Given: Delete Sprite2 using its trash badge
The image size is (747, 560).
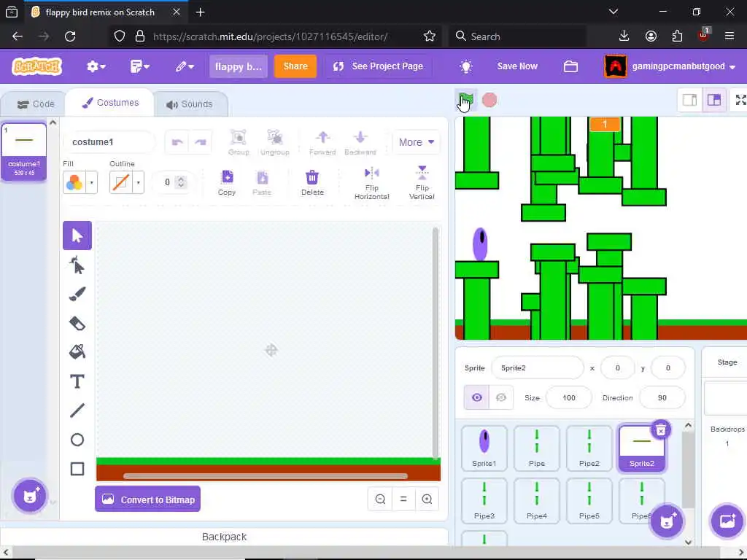Looking at the screenshot, I should pyautogui.click(x=661, y=430).
